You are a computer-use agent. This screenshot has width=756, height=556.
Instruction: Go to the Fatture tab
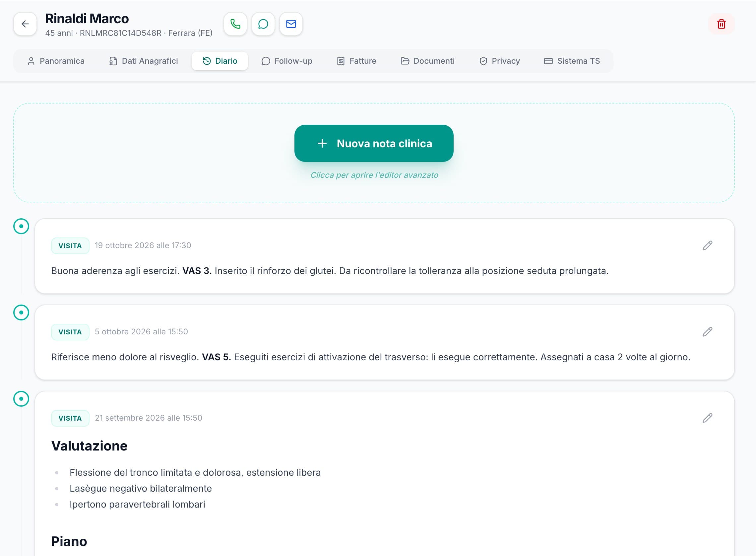pyautogui.click(x=357, y=61)
